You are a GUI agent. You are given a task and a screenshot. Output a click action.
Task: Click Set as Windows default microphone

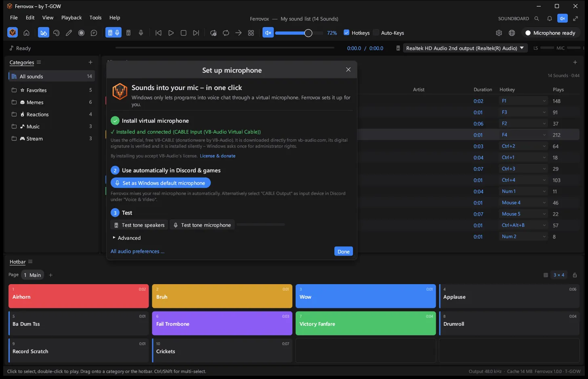click(x=161, y=183)
